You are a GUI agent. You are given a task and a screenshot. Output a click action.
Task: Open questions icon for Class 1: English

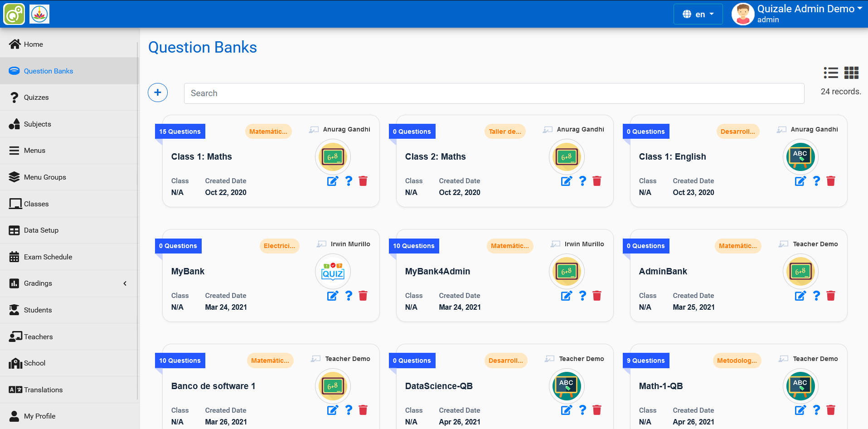point(816,181)
